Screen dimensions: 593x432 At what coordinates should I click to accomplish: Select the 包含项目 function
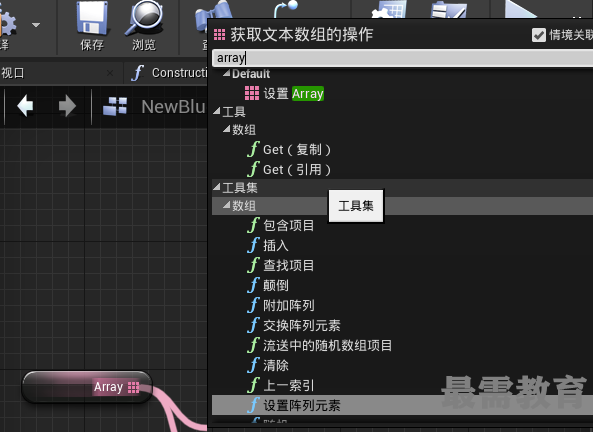coord(281,225)
